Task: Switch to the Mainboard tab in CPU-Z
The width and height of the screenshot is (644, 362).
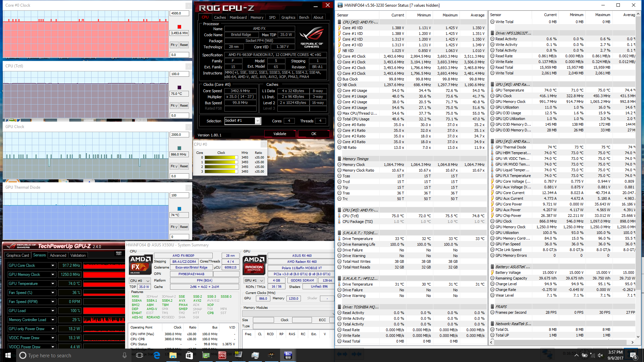Action: pyautogui.click(x=238, y=17)
